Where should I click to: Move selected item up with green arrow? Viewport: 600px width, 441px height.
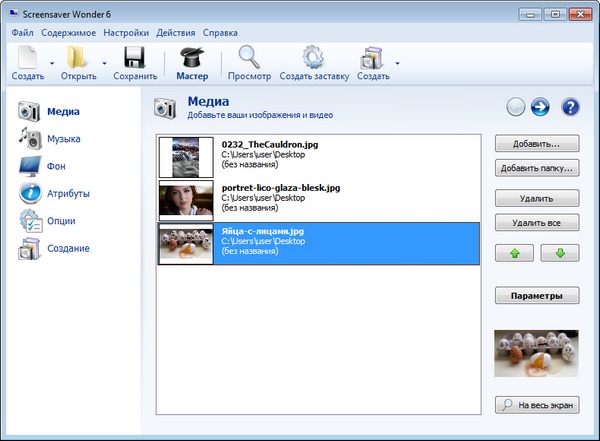[x=515, y=253]
